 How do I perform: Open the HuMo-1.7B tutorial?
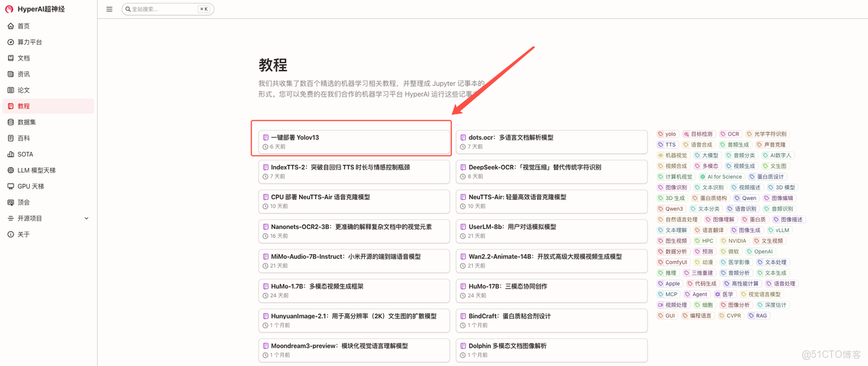click(354, 291)
